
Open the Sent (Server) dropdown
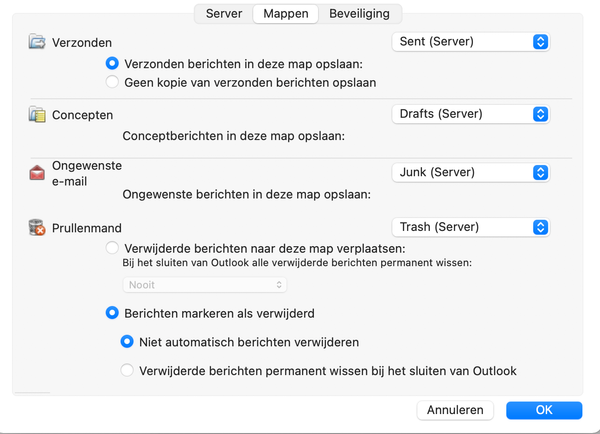point(470,42)
